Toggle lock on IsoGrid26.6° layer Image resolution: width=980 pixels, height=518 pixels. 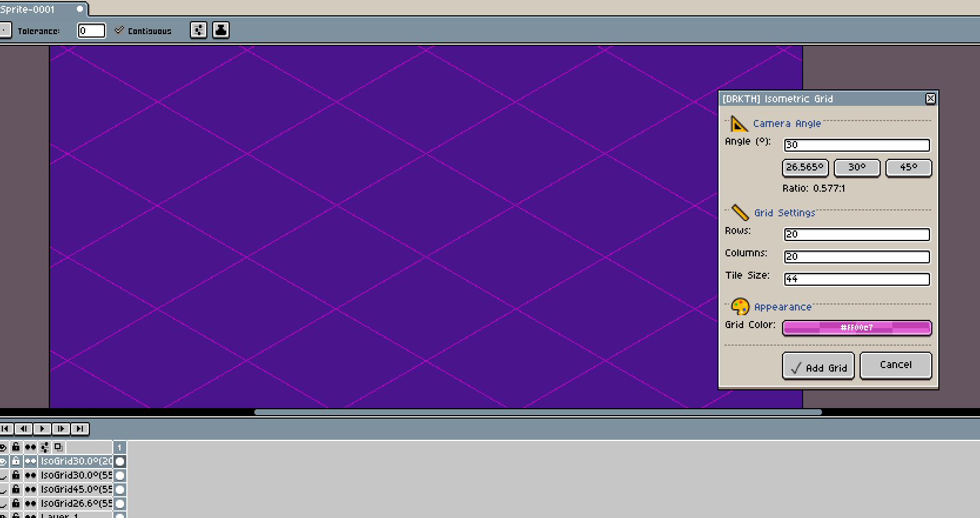coord(16,503)
